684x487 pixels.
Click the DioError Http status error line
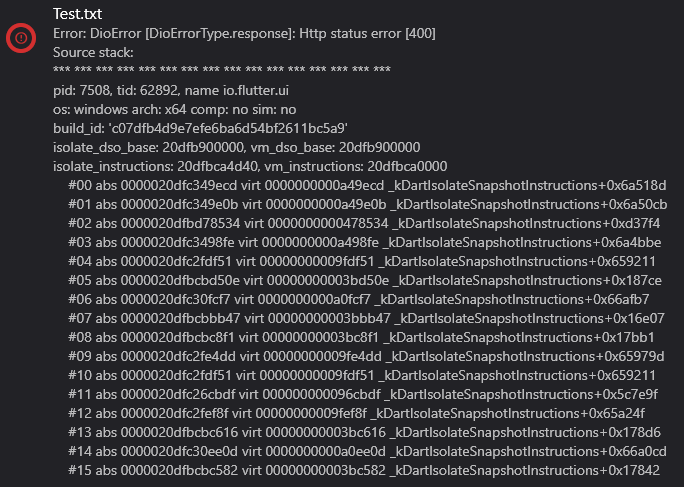[244, 34]
